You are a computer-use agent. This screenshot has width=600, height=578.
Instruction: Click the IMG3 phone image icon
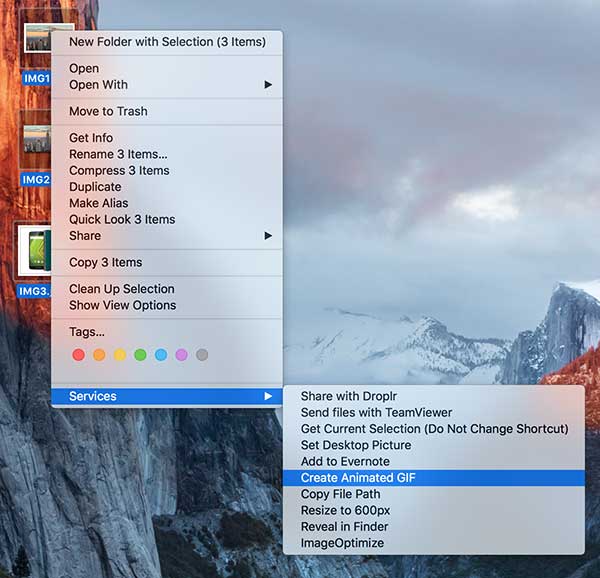(x=36, y=251)
